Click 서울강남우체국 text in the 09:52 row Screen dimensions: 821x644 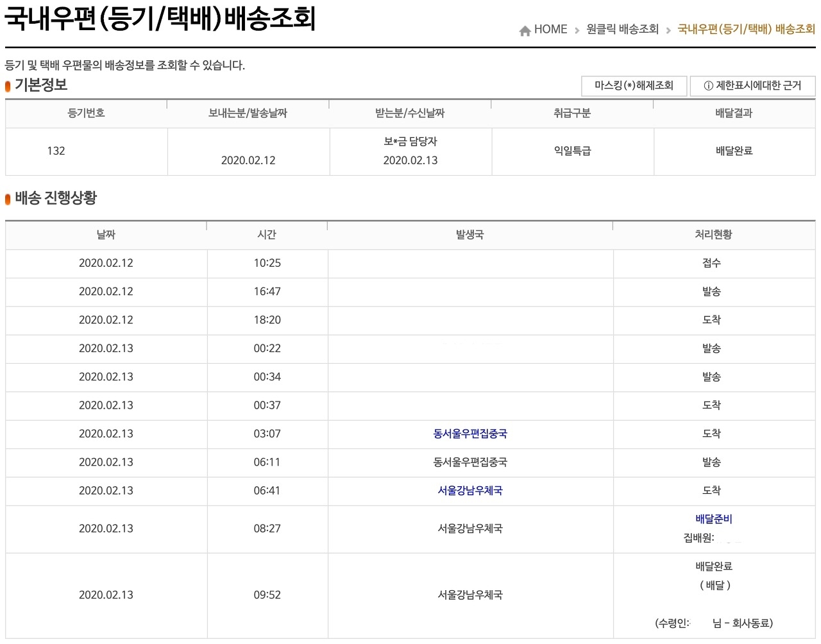pos(470,595)
